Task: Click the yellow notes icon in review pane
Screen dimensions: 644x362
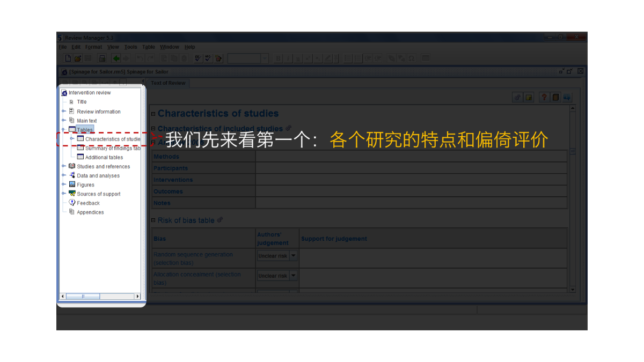Action: [529, 97]
